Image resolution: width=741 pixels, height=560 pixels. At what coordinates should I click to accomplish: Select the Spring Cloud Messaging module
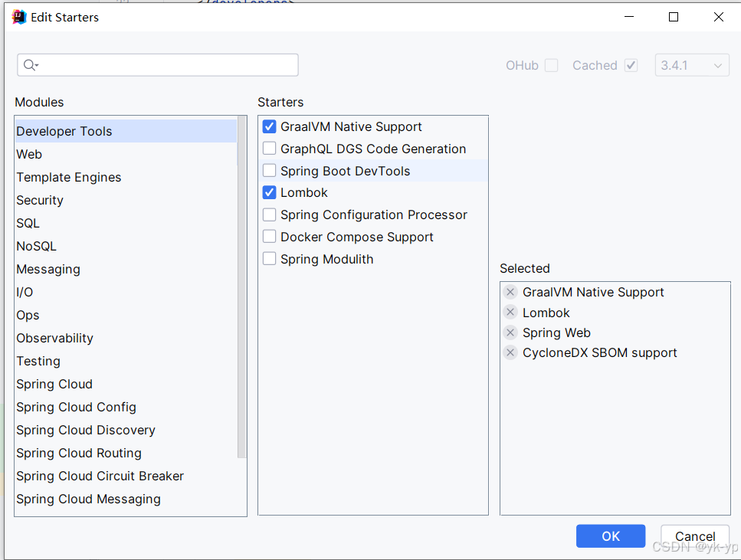point(126,499)
